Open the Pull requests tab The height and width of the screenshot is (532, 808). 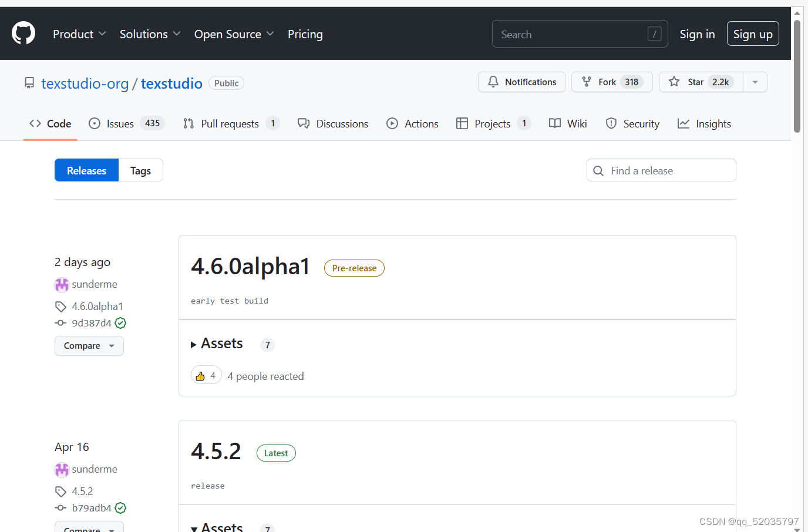[x=231, y=123]
